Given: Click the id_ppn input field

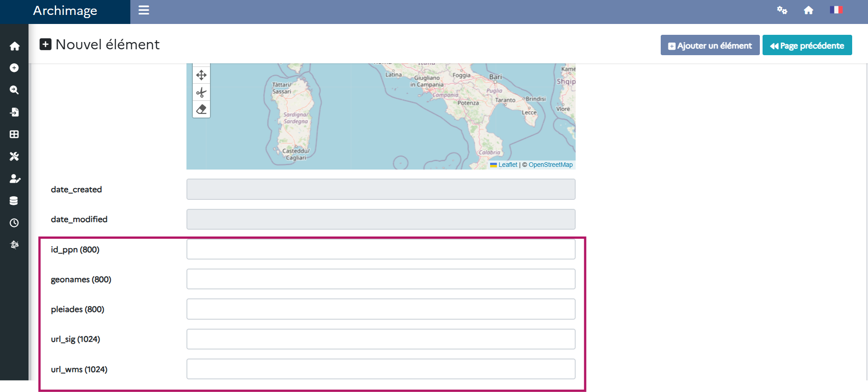Looking at the screenshot, I should [x=381, y=250].
